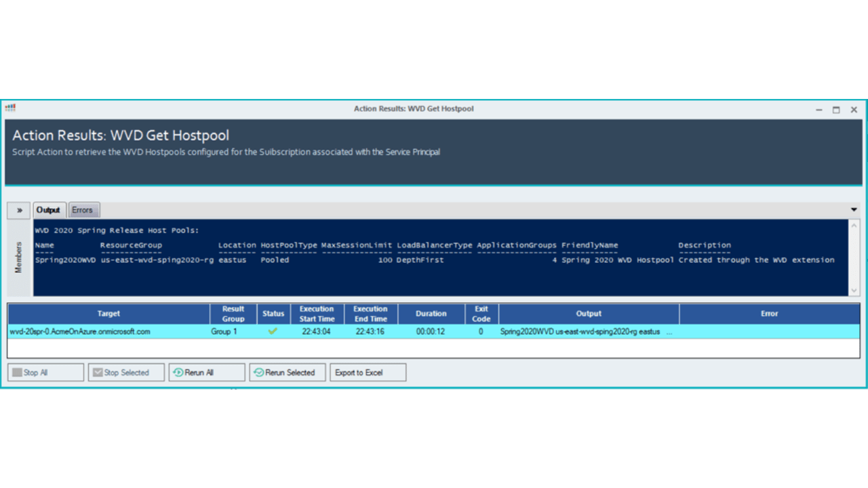Click the green Rerun All refresh icon
The height and width of the screenshot is (488, 868).
[x=178, y=371]
